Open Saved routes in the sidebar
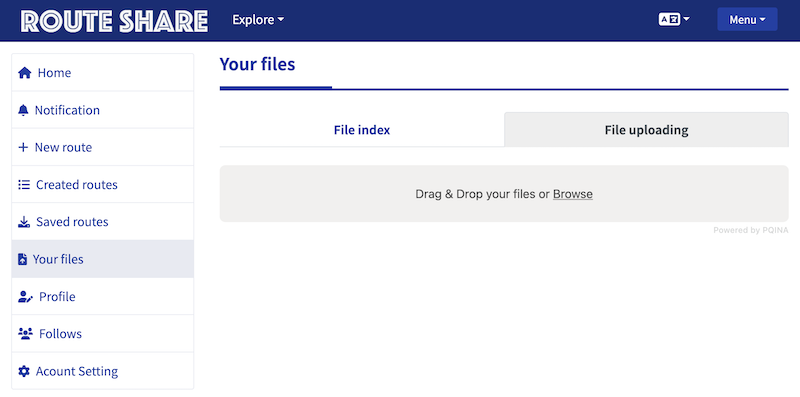 (x=103, y=222)
